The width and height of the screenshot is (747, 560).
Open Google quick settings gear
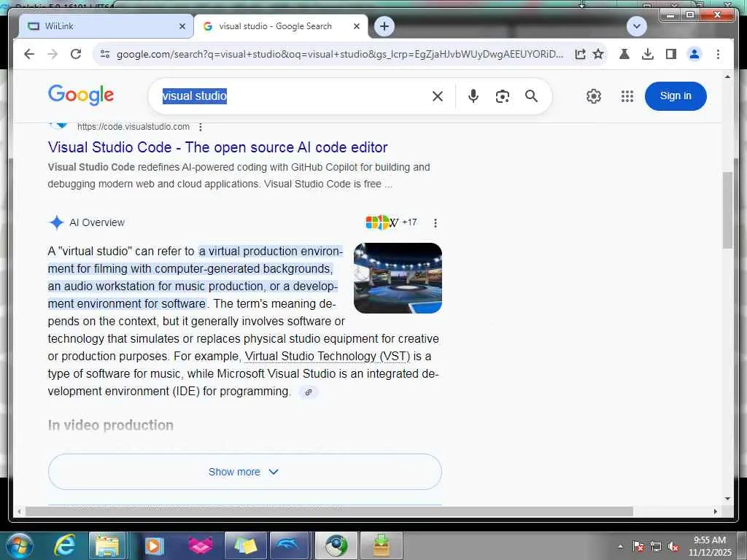click(x=594, y=96)
